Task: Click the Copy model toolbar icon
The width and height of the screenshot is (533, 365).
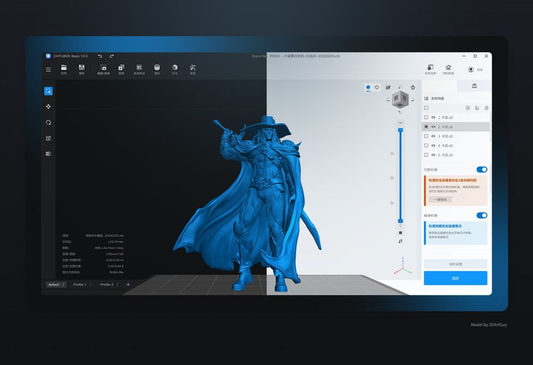Action: [121, 68]
